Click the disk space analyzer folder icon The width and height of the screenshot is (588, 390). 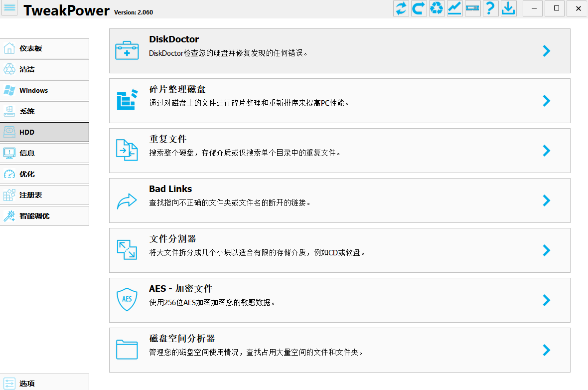coord(127,350)
